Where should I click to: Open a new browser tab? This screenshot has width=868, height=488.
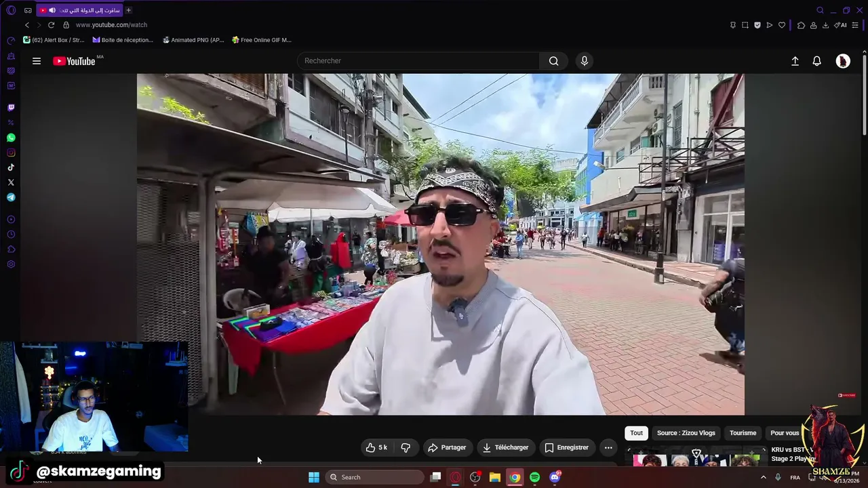coord(128,10)
